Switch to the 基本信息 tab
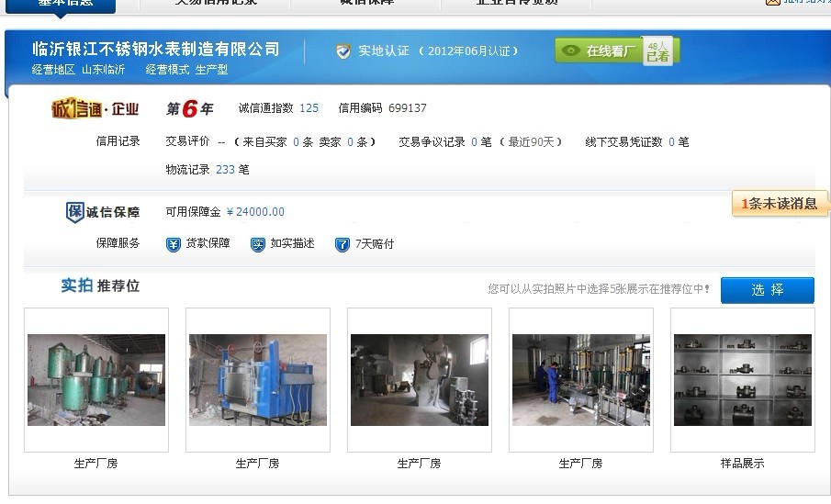The height and width of the screenshot is (504, 831). click(64, 3)
